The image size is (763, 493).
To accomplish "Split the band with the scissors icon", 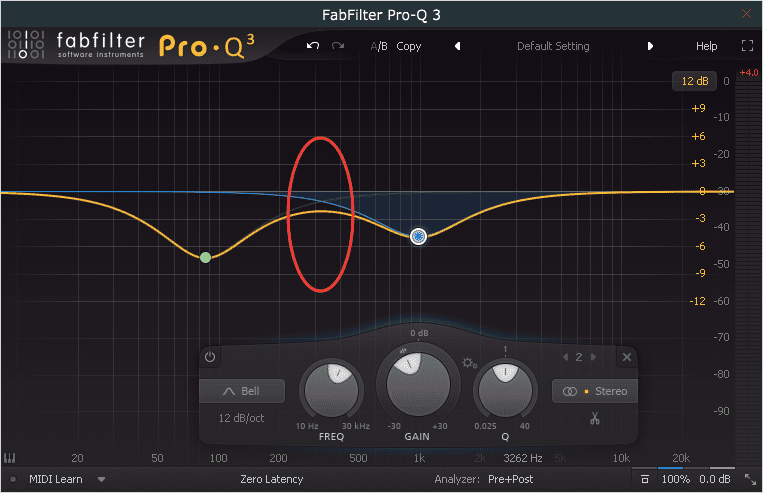I will point(594,419).
